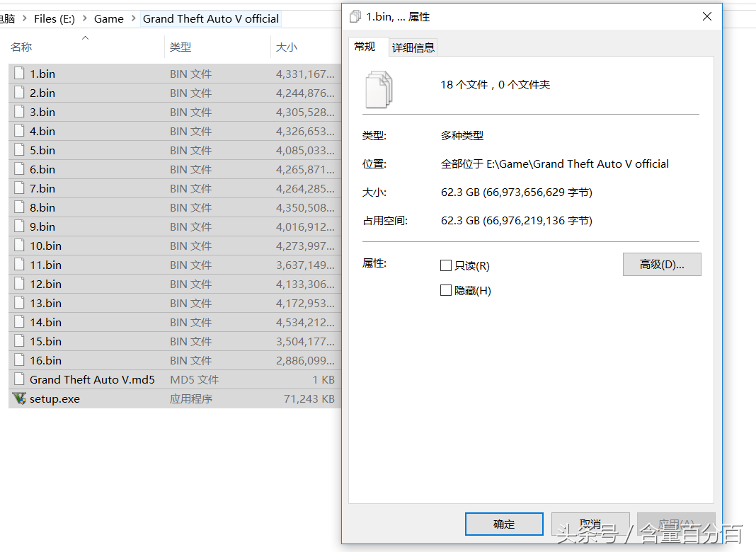Click the 取消 button
The image size is (756, 552).
click(x=590, y=524)
